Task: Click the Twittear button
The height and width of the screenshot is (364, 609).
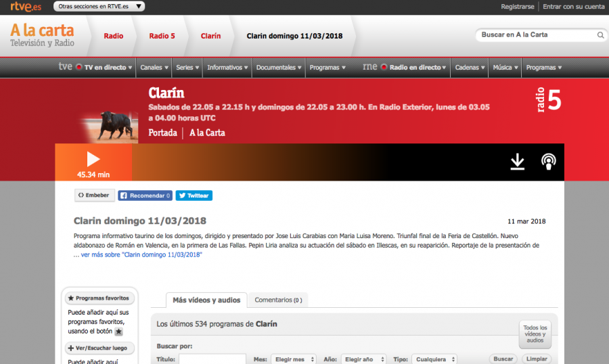Action: [194, 196]
